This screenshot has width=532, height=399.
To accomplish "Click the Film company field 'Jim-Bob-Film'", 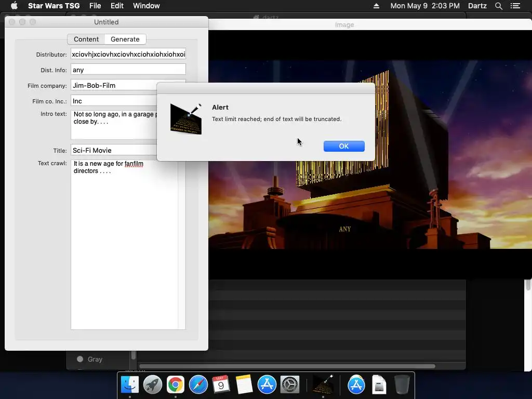I will [x=114, y=86].
